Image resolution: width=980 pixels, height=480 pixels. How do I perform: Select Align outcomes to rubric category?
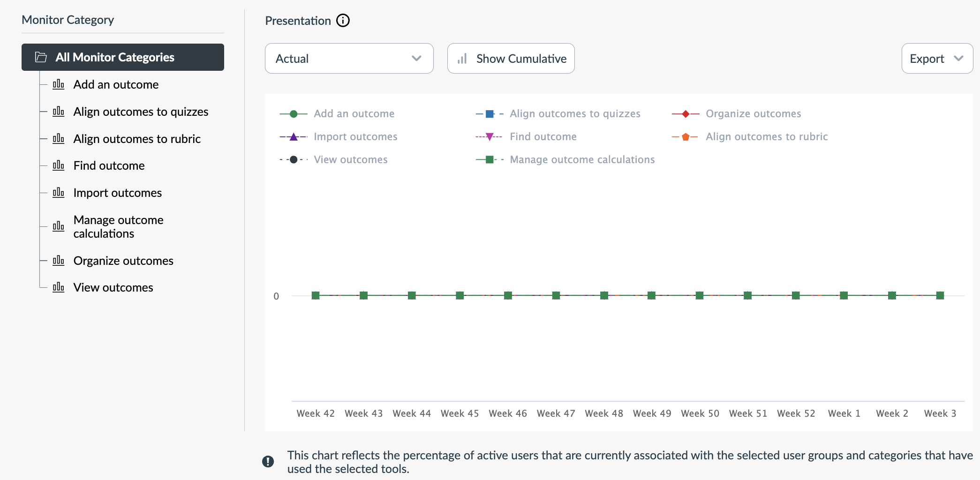[137, 139]
